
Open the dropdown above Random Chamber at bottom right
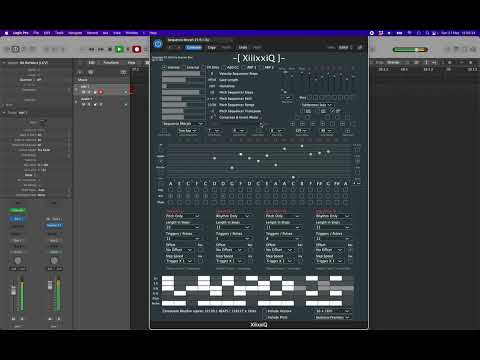pyautogui.click(x=333, y=311)
